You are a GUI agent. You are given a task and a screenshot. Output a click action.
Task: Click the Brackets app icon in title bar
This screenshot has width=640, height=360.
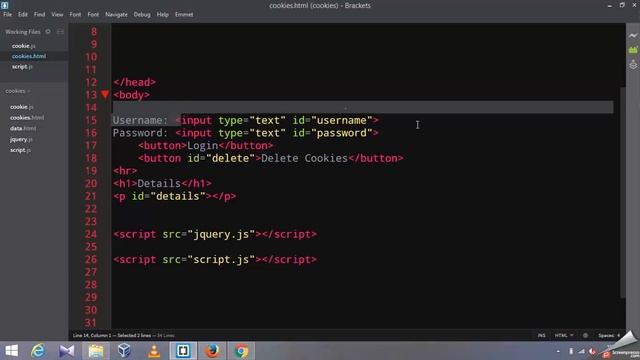pos(4,5)
